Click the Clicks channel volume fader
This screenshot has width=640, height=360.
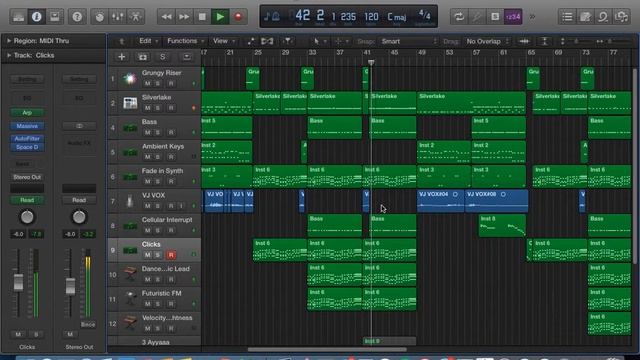(x=18, y=282)
